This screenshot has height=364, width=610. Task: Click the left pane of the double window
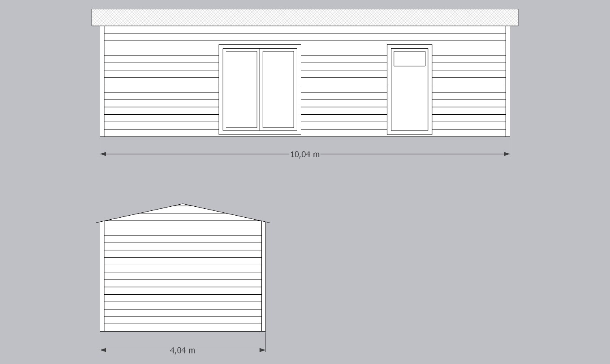[241, 89]
